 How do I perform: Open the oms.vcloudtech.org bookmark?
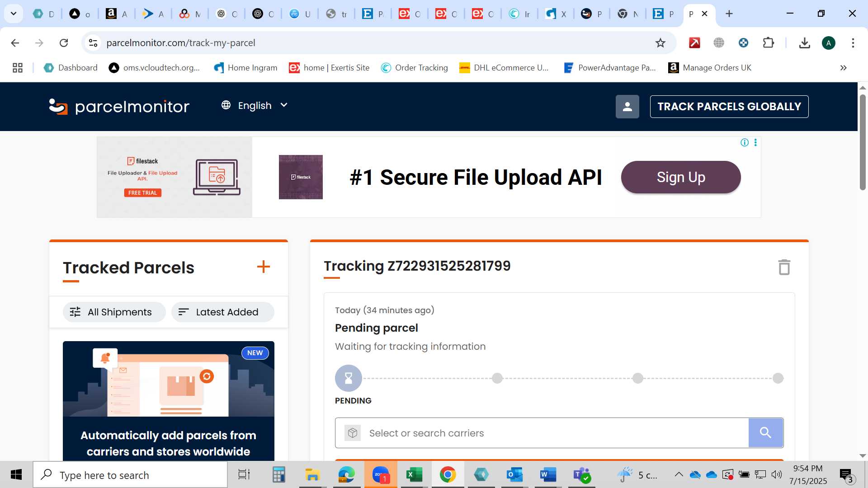154,68
